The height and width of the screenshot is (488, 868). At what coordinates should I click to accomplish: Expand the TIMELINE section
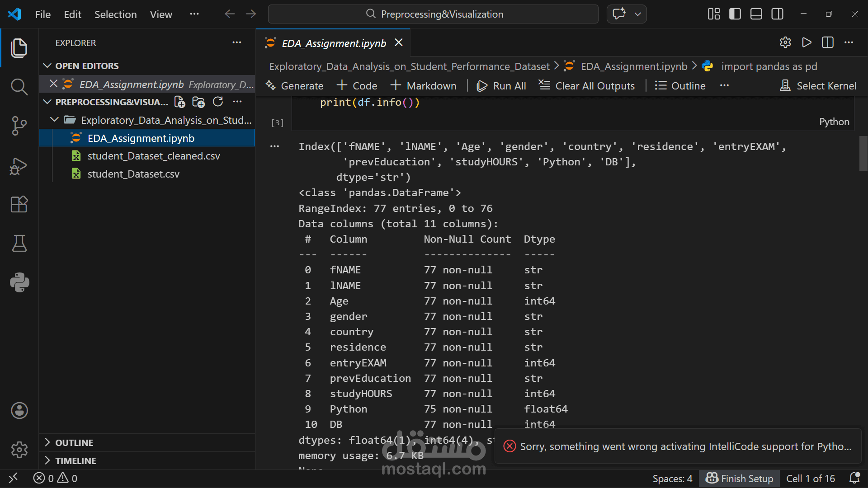[75, 461]
